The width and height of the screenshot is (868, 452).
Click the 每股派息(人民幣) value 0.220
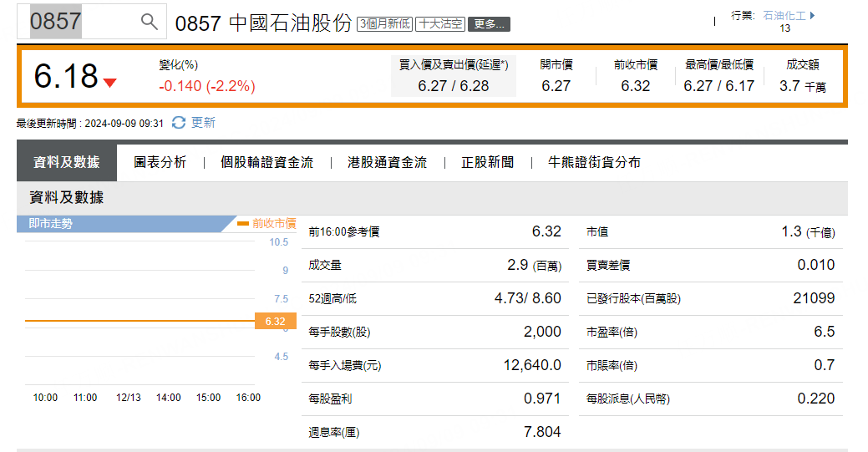click(x=816, y=399)
